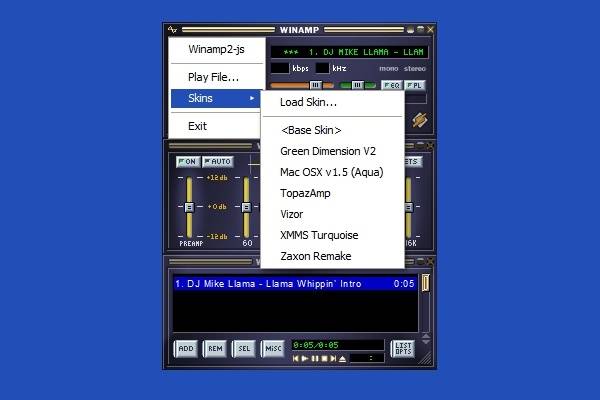Select Winamp2-js menu entry
600x400 pixels.
[x=217, y=50]
